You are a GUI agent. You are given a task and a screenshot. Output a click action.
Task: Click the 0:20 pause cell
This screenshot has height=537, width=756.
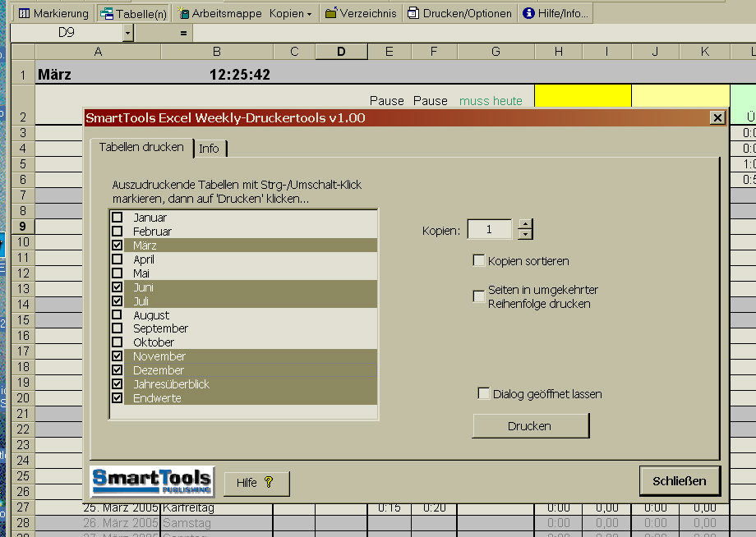tap(434, 508)
